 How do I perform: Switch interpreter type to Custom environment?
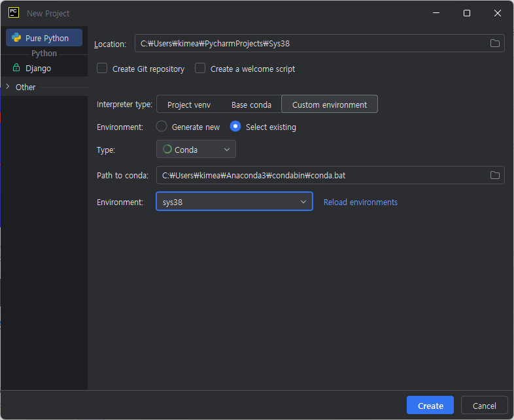click(330, 105)
